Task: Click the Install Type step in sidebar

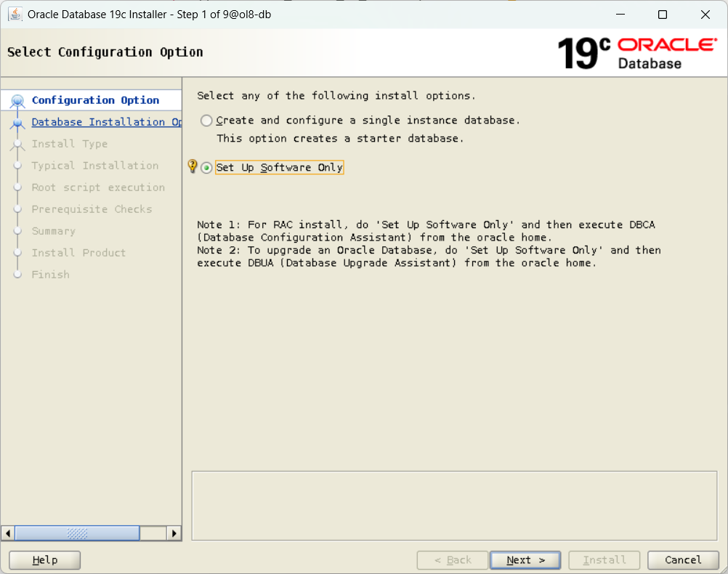Action: pos(70,144)
